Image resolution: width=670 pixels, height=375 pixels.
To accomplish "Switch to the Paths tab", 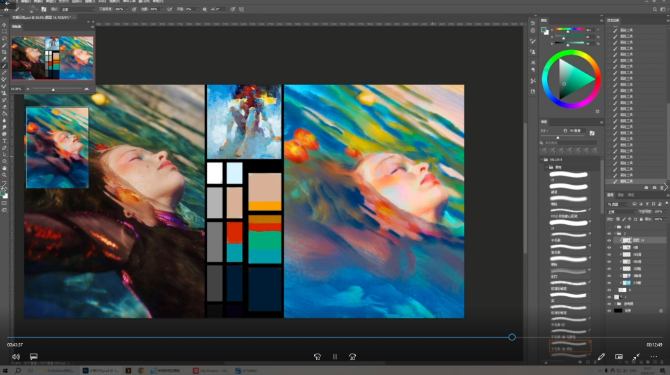I will click(x=631, y=195).
